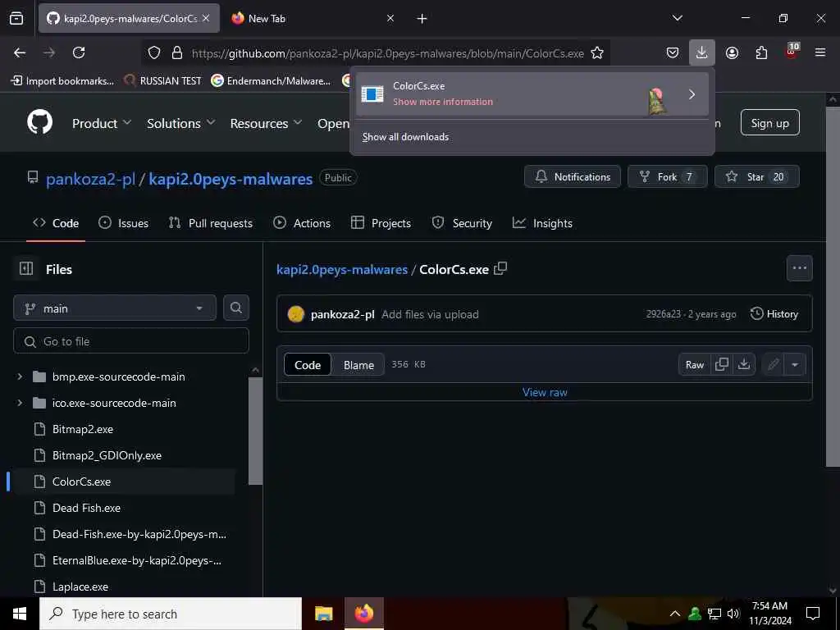Toggle the Firefox downloads toolbar button

[702, 52]
